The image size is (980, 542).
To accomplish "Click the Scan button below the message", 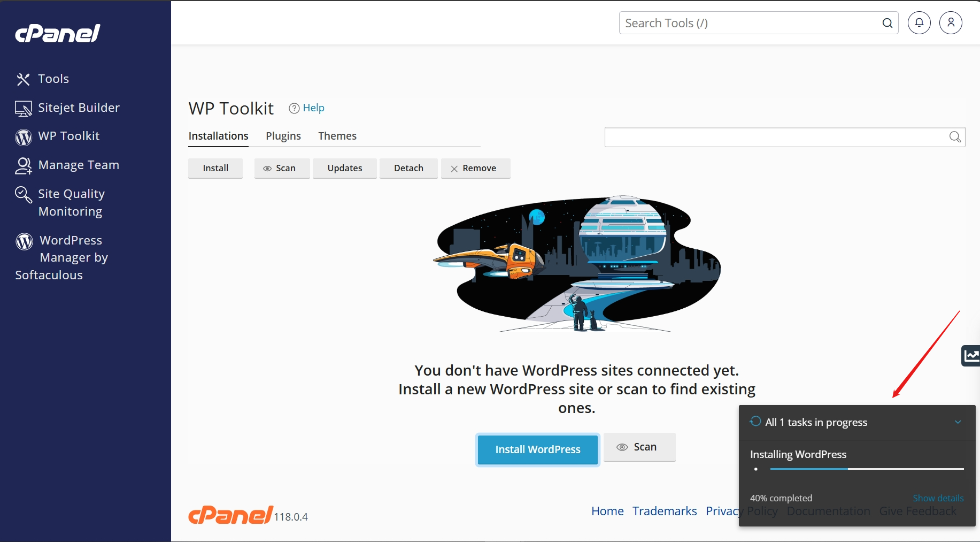I will (639, 447).
